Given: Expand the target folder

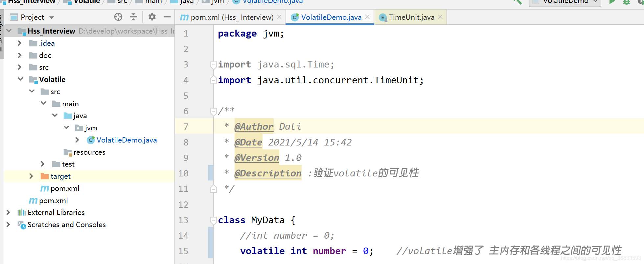Looking at the screenshot, I should 31,176.
